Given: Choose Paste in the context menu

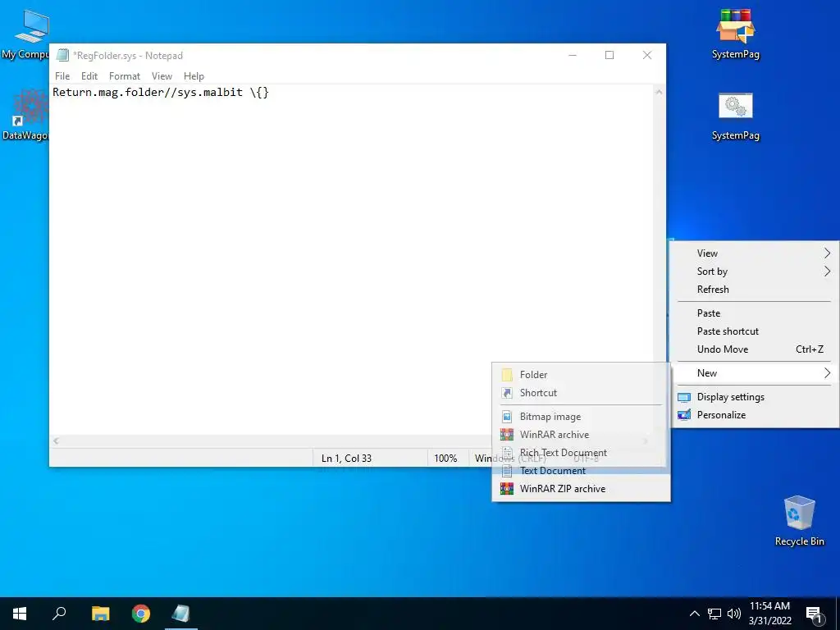Looking at the screenshot, I should tap(755, 313).
